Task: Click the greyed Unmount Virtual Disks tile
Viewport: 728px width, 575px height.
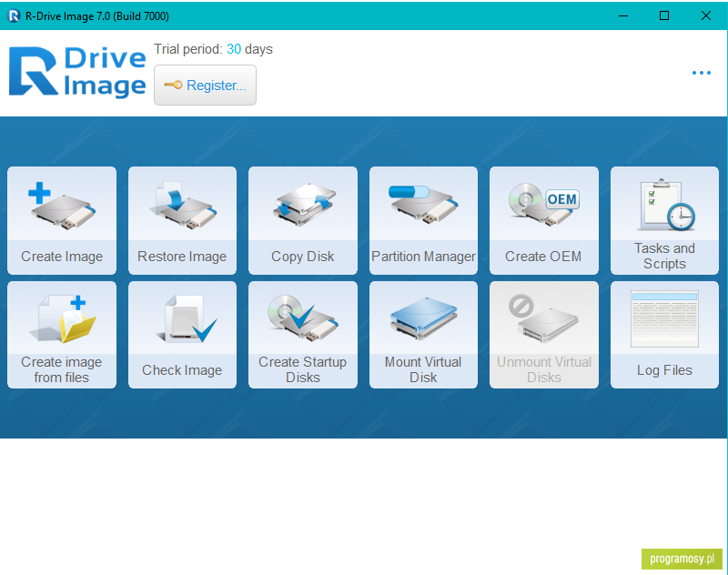Action: 543,335
